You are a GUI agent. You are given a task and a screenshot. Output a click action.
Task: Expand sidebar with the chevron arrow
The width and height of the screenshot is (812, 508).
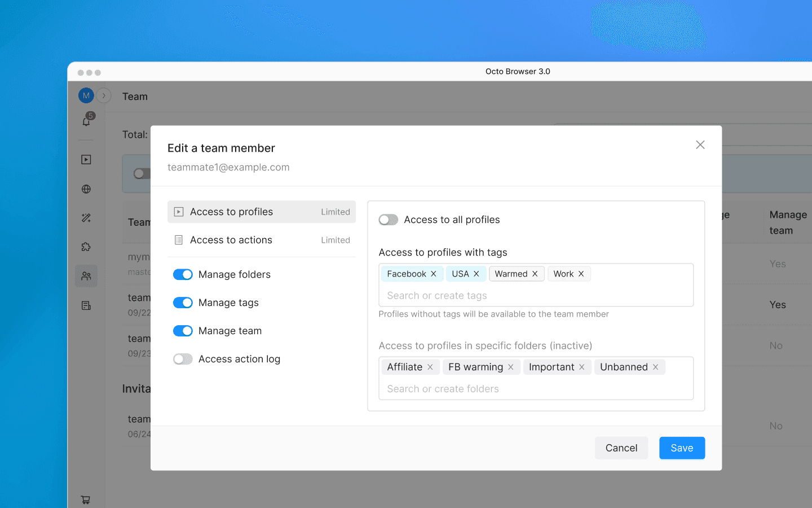point(104,96)
